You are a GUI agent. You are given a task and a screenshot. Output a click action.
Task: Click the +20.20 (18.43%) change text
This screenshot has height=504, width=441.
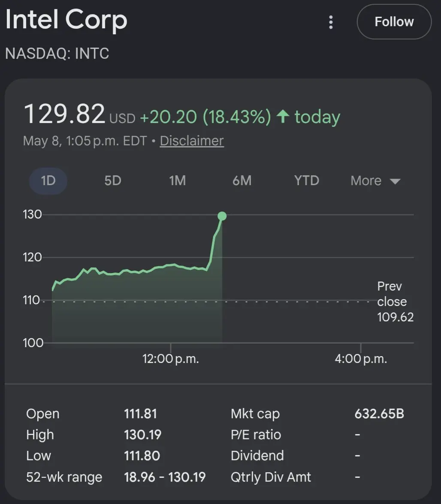click(x=205, y=117)
